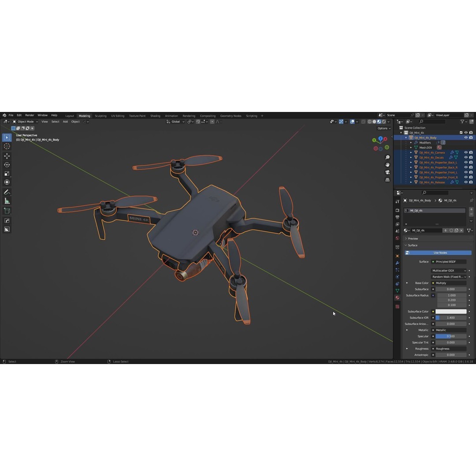Toggle fake user shield for MI_DJI_4k
This screenshot has height=476, width=476.
point(451,231)
